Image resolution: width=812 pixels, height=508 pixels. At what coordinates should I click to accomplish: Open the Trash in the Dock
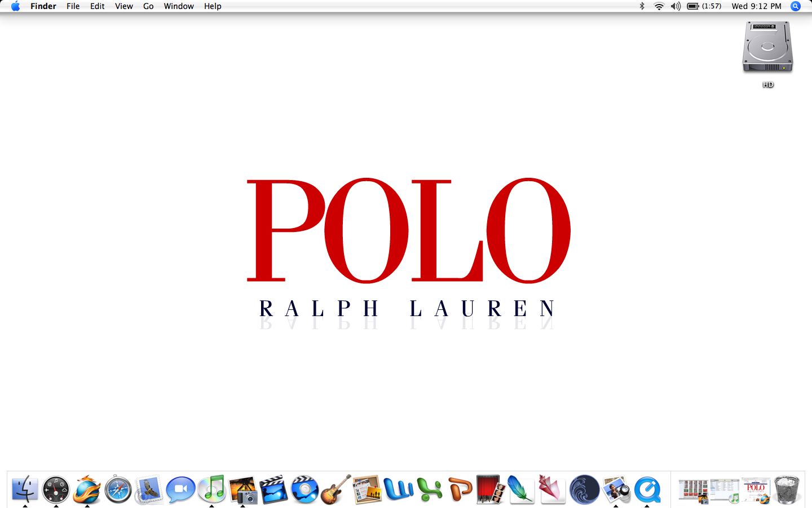pos(787,489)
